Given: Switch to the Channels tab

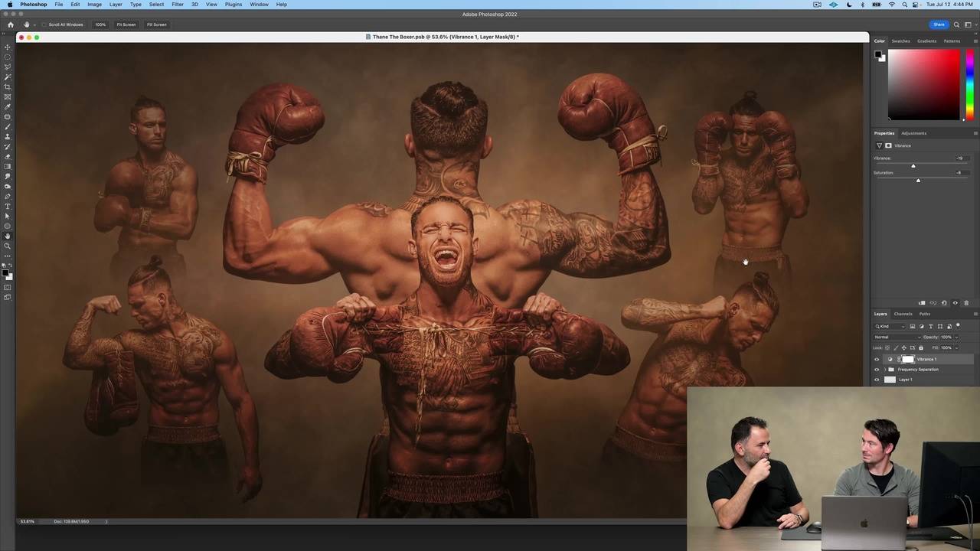Looking at the screenshot, I should pos(903,314).
